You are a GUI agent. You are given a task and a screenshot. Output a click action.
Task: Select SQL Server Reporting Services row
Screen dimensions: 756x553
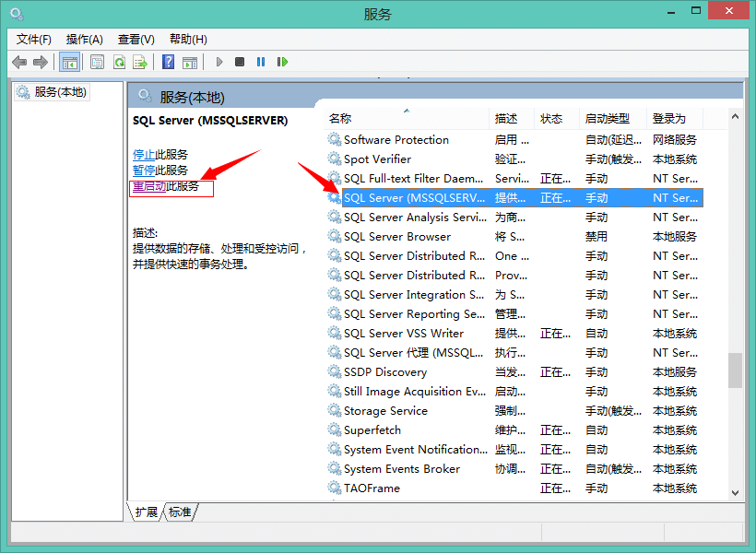[515, 314]
